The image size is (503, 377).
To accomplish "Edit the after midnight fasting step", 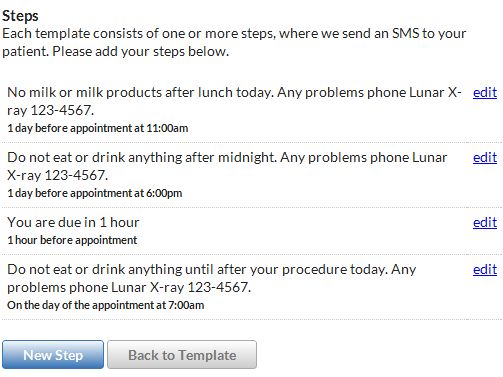I will click(x=485, y=157).
